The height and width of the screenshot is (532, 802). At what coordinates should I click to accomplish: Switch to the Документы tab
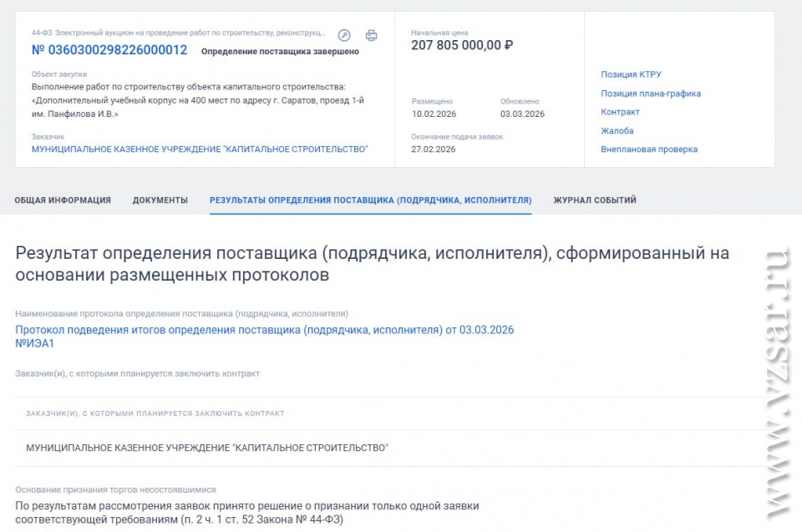click(x=160, y=200)
